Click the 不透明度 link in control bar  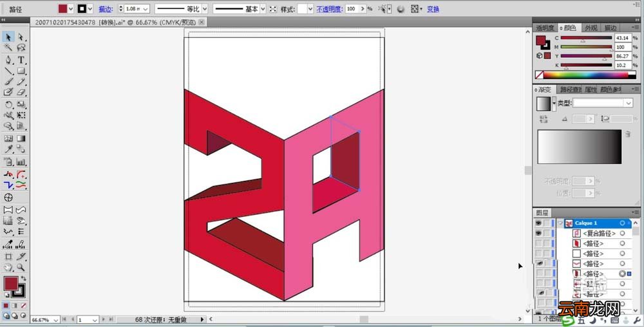point(329,9)
